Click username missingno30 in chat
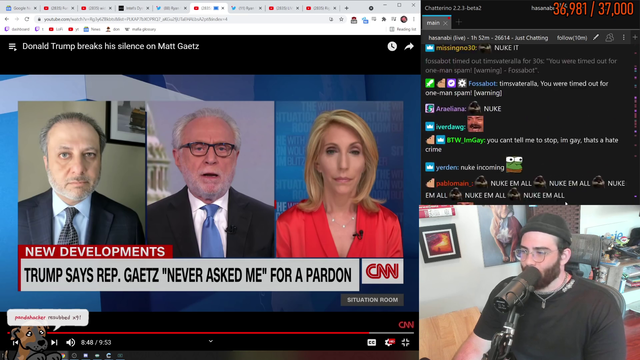This screenshot has height=360, width=640. coord(456,48)
